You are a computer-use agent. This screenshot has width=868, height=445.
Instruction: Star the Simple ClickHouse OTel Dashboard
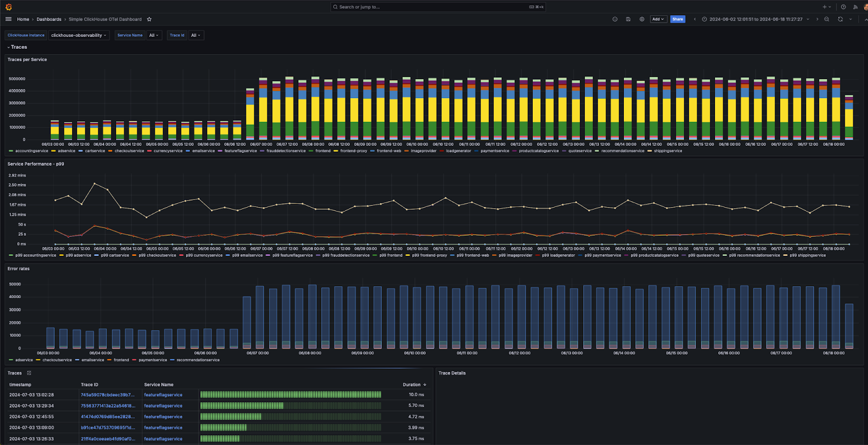[149, 19]
